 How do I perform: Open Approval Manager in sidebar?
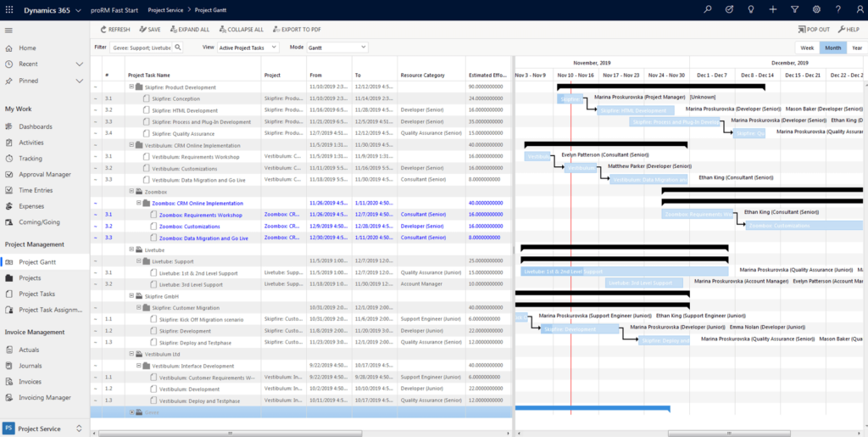pos(45,175)
